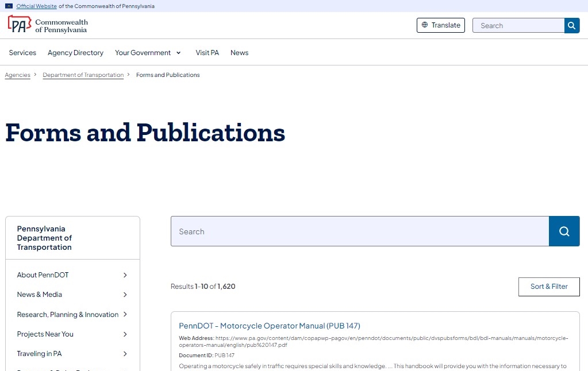Expand the News & Media chevron
The width and height of the screenshot is (588, 371).
click(x=125, y=295)
